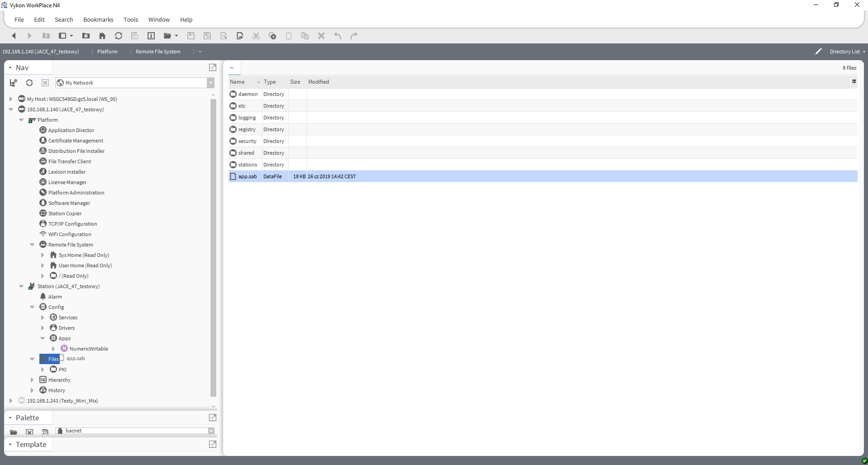Open the bacnet palette dropdown

coord(211,431)
